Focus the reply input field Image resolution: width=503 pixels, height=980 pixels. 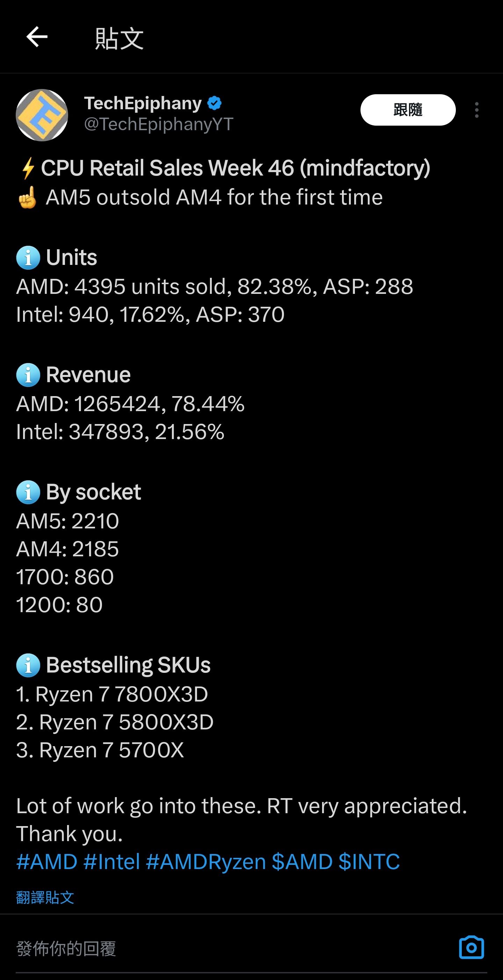[228, 948]
